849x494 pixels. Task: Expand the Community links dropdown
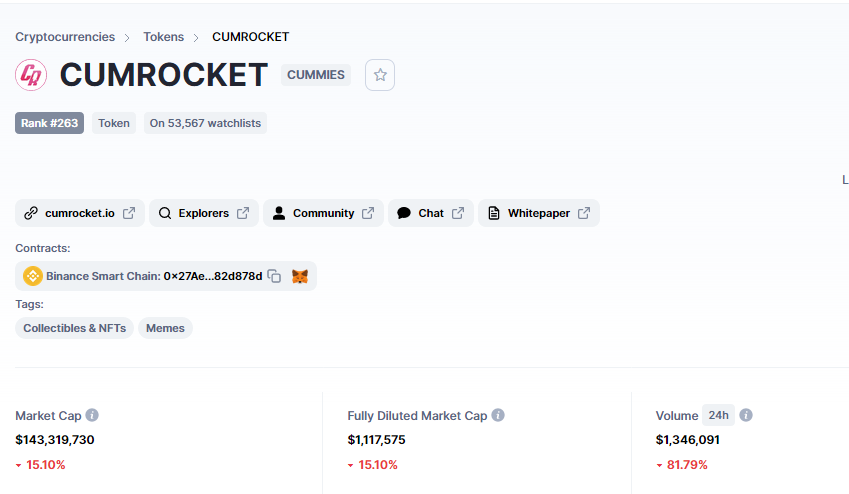pyautogui.click(x=323, y=213)
